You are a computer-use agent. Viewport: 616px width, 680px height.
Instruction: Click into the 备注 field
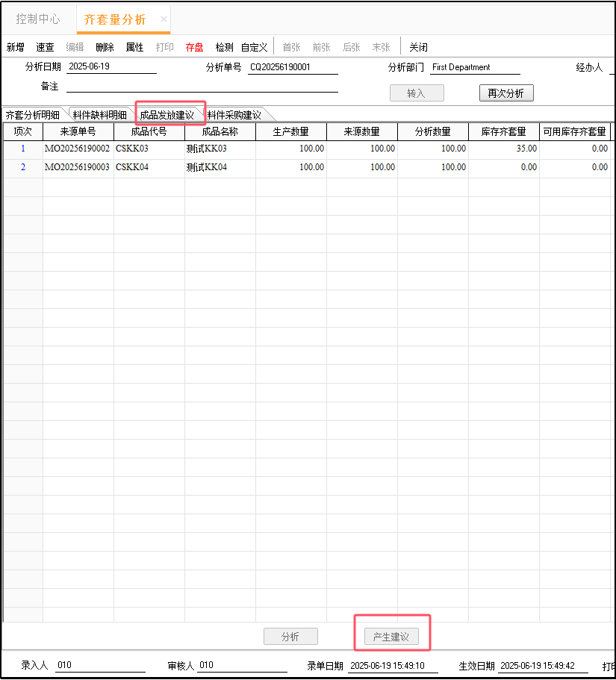click(202, 87)
